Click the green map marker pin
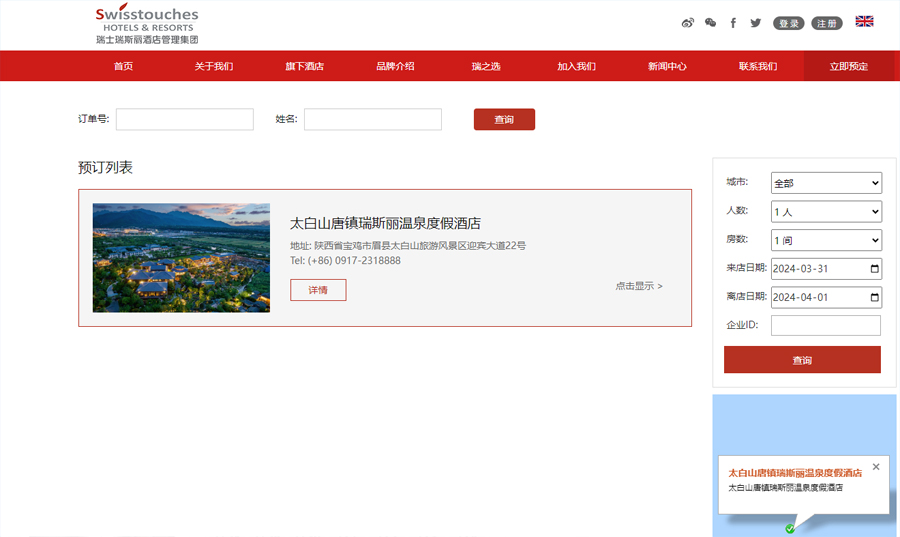Screen dimensions: 900x537 tap(790, 529)
